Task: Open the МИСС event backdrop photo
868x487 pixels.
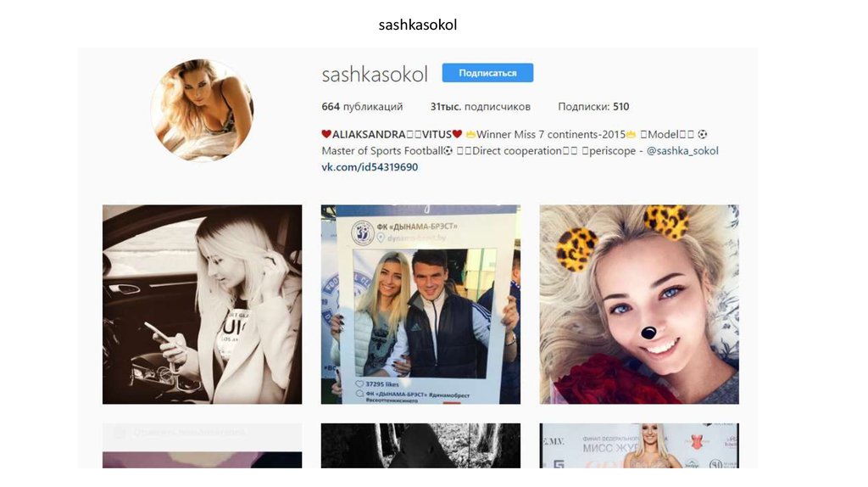Action: point(639,446)
